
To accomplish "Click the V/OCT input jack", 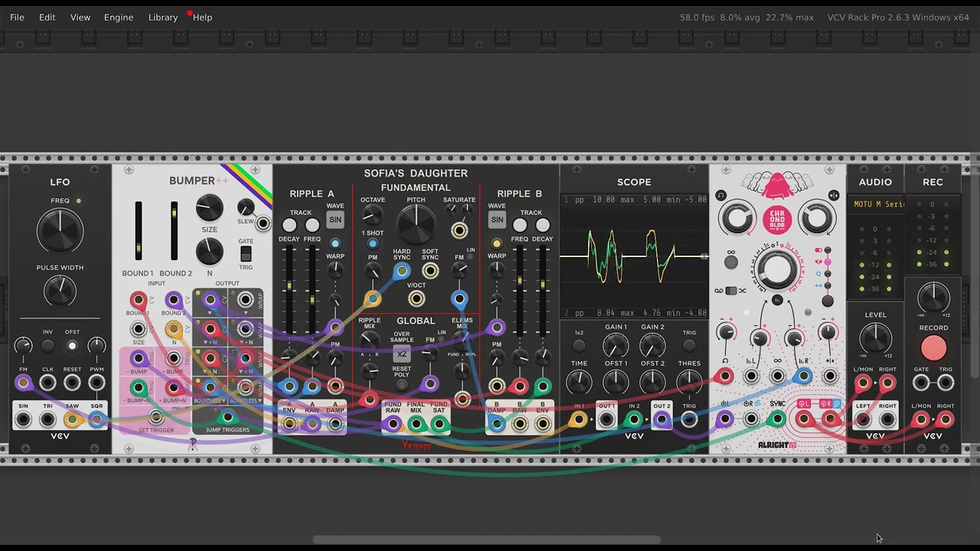I will pyautogui.click(x=416, y=298).
